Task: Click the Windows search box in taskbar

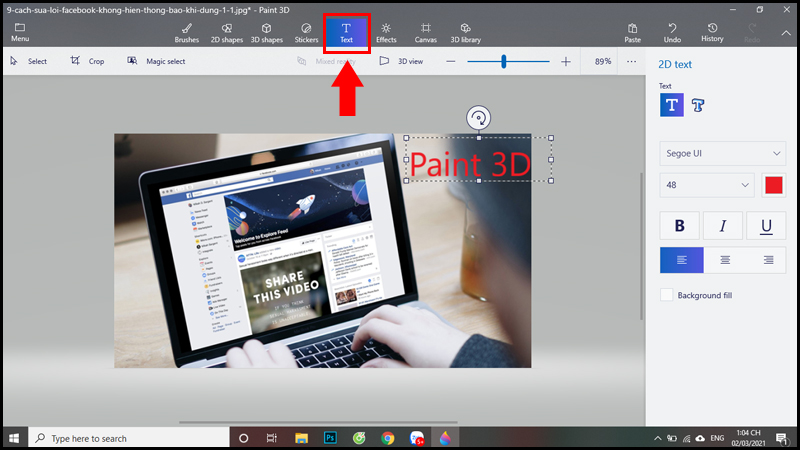Action: (x=130, y=438)
